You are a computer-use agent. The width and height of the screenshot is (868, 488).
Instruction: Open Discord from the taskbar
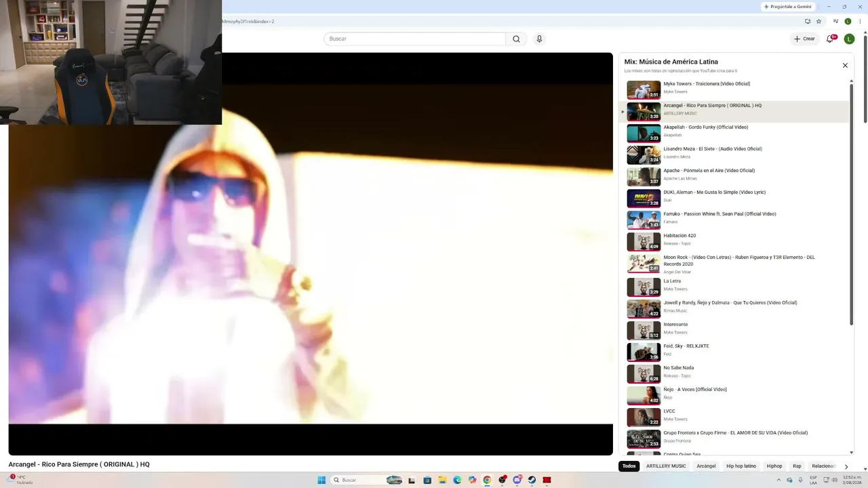pyautogui.click(x=517, y=480)
